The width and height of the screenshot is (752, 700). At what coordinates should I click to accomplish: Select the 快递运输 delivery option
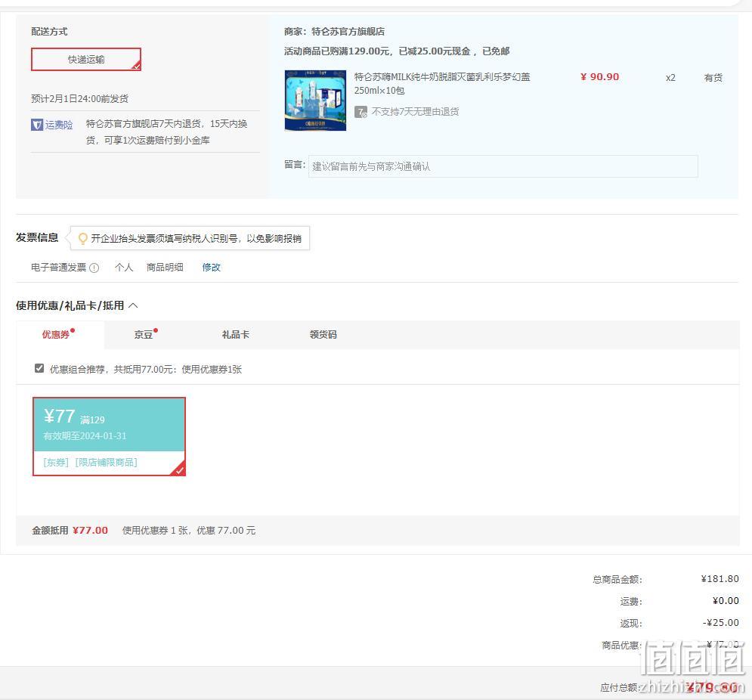86,60
